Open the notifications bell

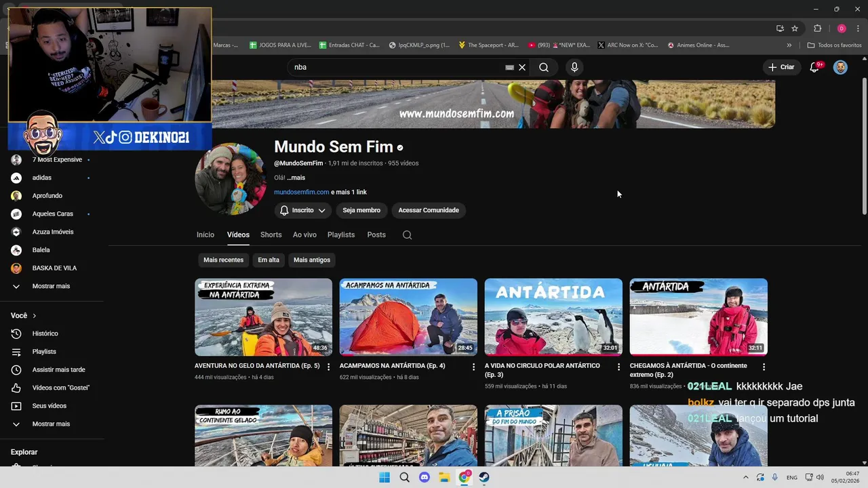(x=815, y=67)
